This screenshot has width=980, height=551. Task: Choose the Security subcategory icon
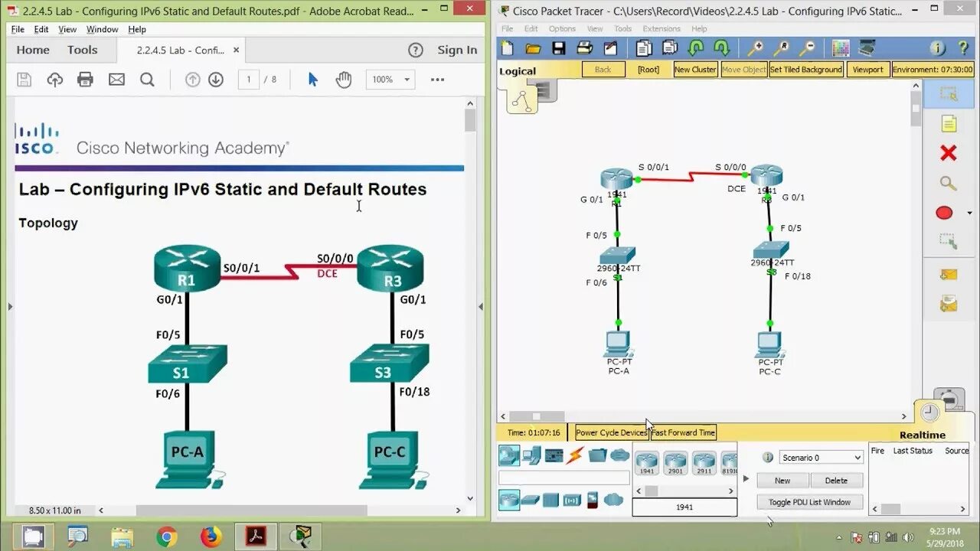point(592,500)
